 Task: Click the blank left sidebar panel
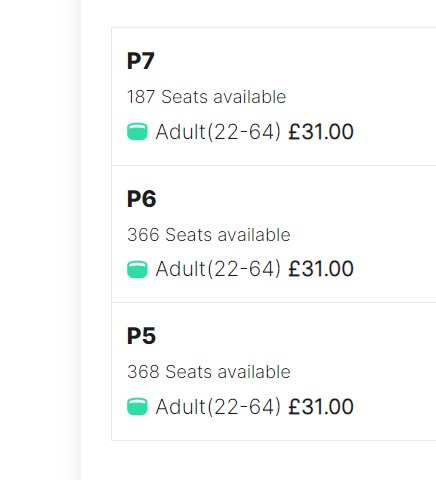(40, 240)
